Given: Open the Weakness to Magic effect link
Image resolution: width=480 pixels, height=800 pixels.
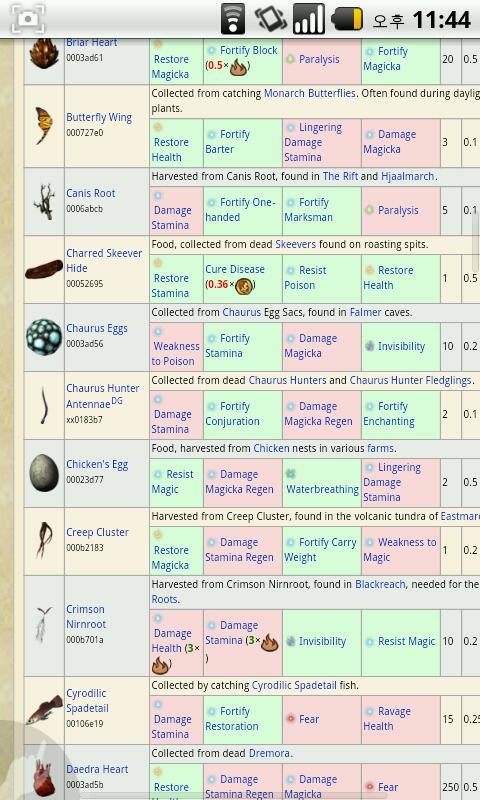Looking at the screenshot, I should coord(400,549).
